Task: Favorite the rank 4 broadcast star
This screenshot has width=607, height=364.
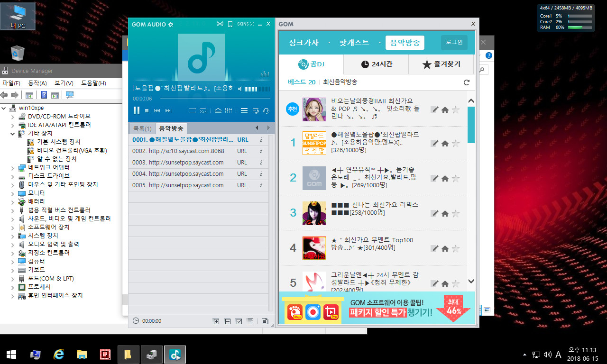Action: point(456,248)
